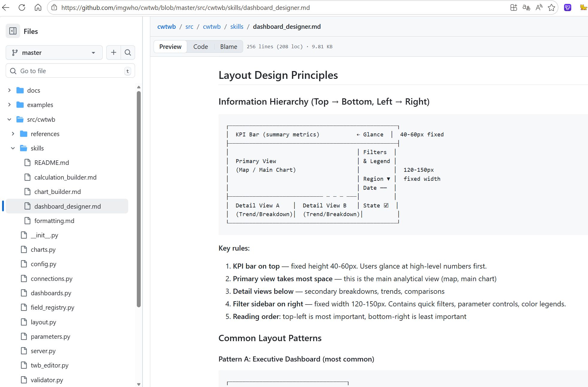The image size is (588, 387).
Task: Open config.py file
Action: coord(43,264)
